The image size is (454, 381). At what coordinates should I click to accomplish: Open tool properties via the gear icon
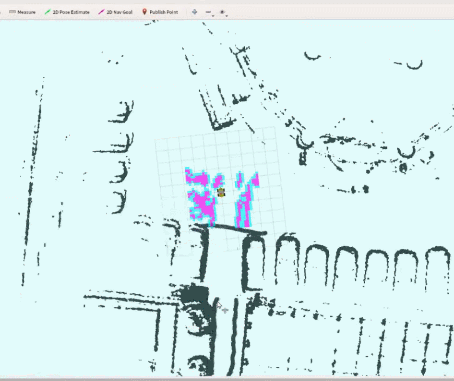tap(222, 12)
